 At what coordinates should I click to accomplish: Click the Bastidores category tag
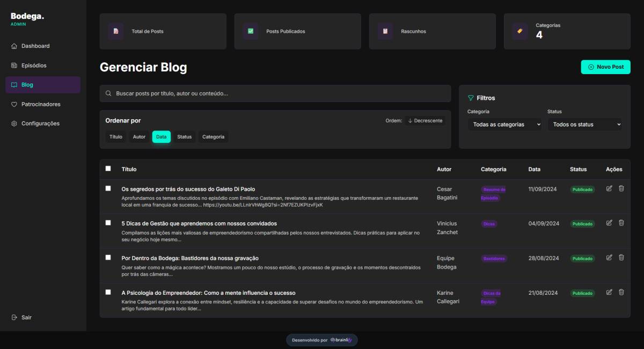(494, 258)
